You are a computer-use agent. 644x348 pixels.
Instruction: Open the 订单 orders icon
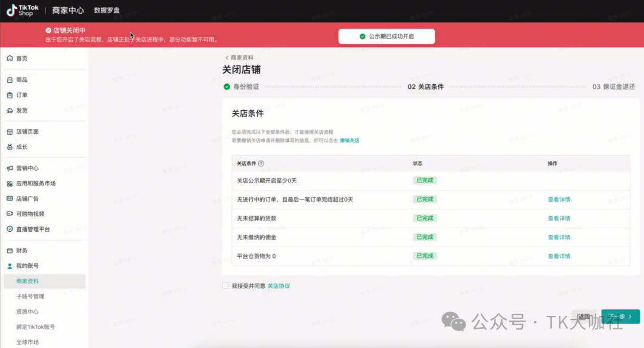10,95
